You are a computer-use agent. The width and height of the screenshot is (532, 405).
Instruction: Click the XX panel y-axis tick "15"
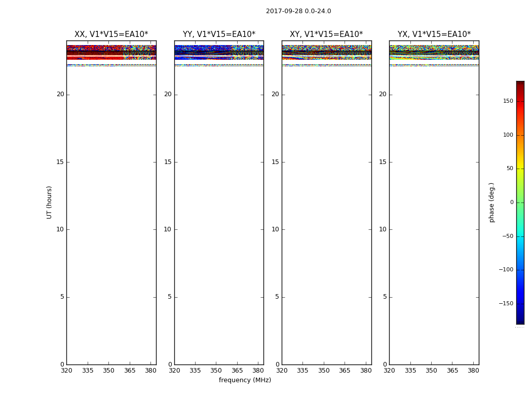click(x=60, y=162)
